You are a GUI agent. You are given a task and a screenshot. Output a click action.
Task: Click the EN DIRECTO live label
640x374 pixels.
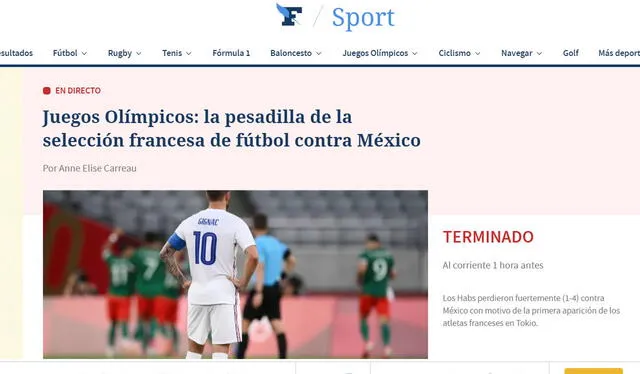(78, 91)
